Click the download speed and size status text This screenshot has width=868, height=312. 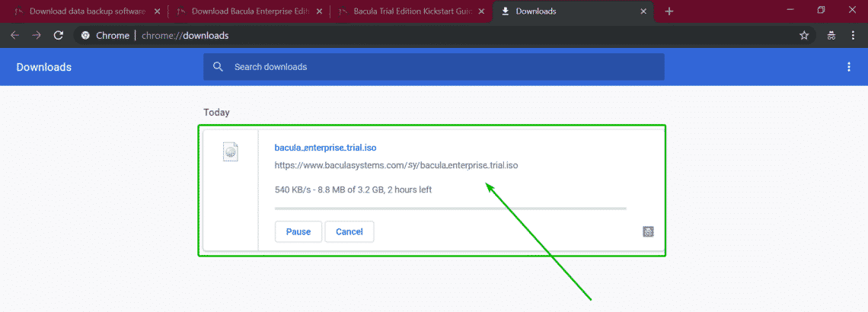353,189
